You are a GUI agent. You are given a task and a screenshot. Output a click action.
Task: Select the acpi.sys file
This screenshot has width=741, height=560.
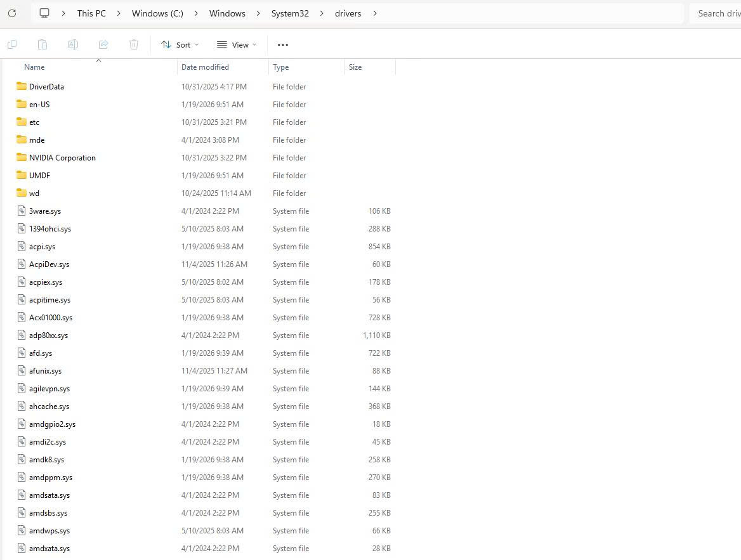coord(42,247)
